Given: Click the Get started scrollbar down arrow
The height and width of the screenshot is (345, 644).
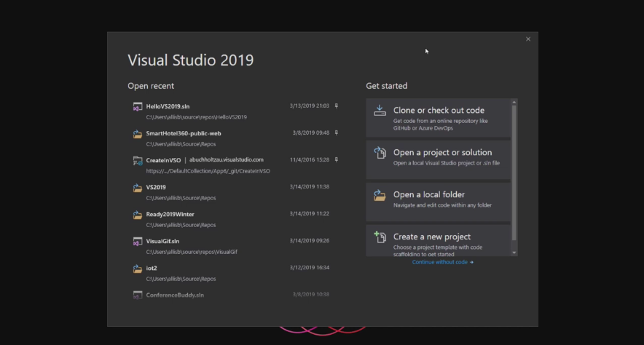Looking at the screenshot, I should (514, 253).
